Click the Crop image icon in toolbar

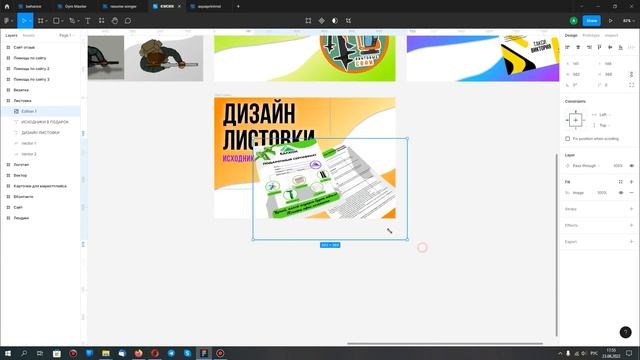coord(308,20)
